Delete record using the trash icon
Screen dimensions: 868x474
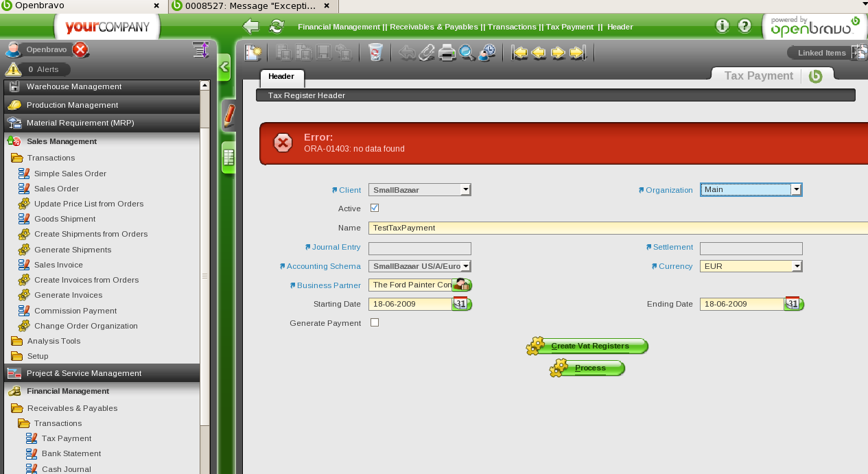coord(375,52)
